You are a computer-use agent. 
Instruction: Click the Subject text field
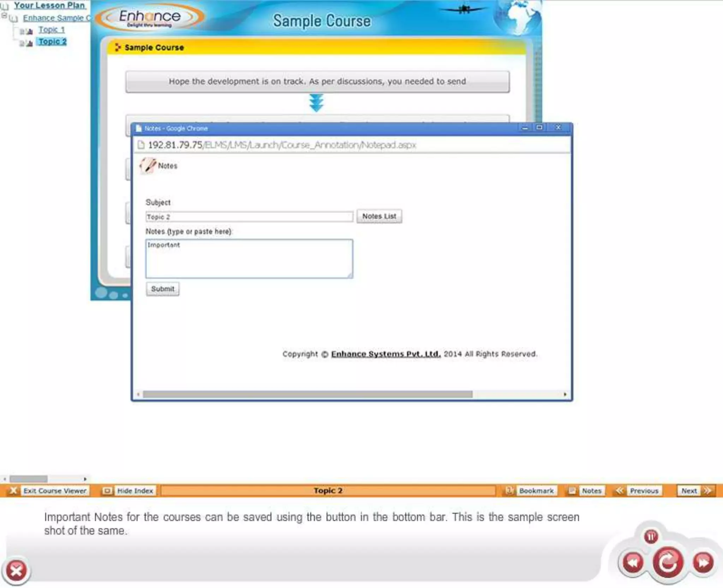[249, 217]
